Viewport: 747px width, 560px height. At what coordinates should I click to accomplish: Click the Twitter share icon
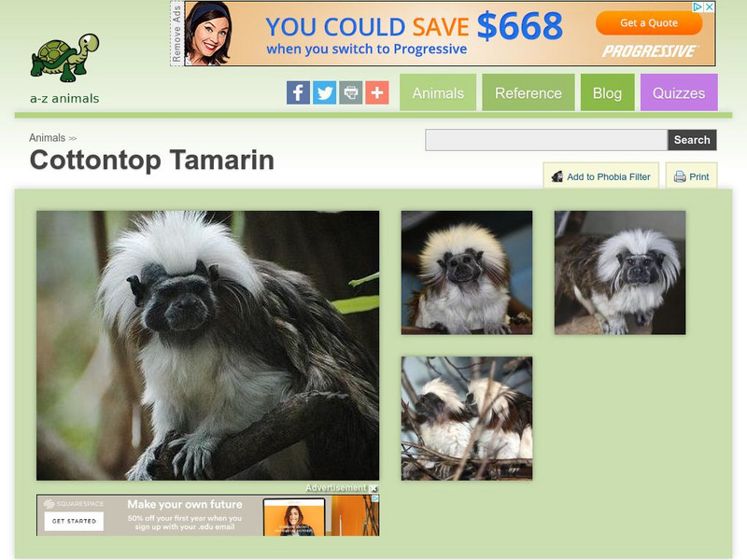[x=324, y=92]
